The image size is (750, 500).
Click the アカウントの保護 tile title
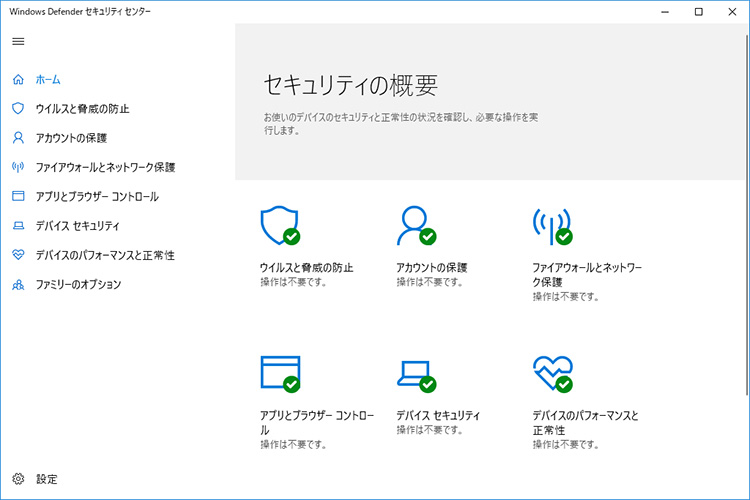431,267
